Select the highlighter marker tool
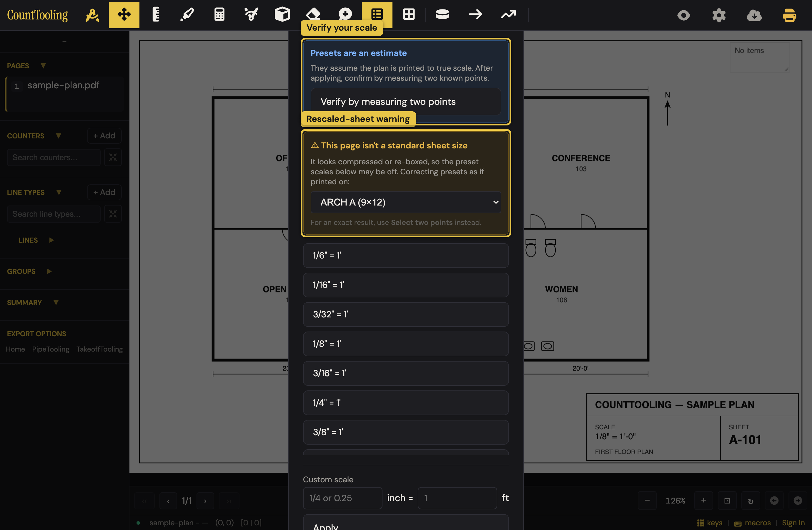The height and width of the screenshot is (530, 812). (187, 15)
